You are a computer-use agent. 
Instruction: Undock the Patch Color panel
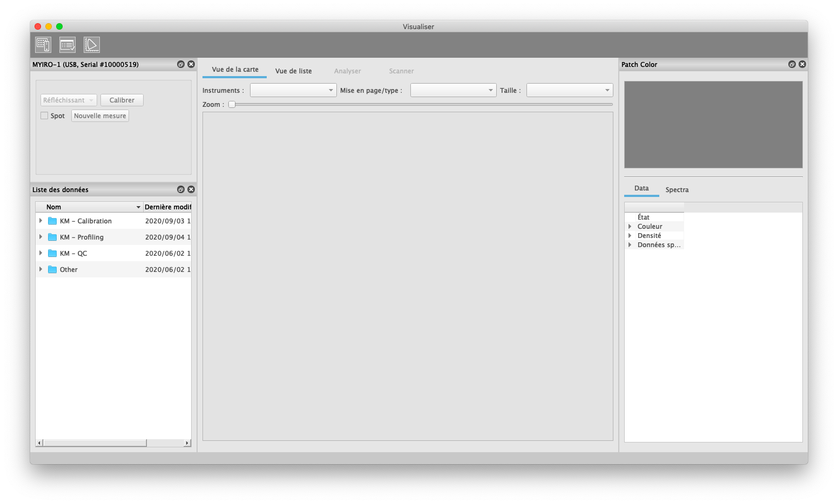(792, 64)
